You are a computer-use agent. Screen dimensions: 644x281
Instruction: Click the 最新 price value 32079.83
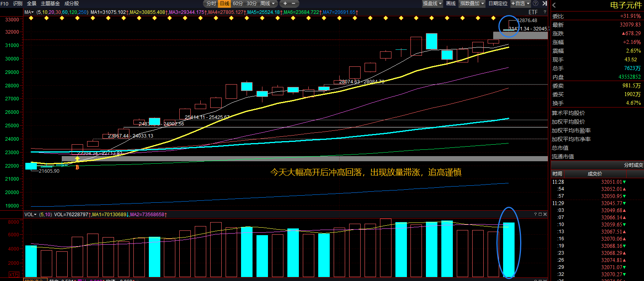click(x=630, y=25)
